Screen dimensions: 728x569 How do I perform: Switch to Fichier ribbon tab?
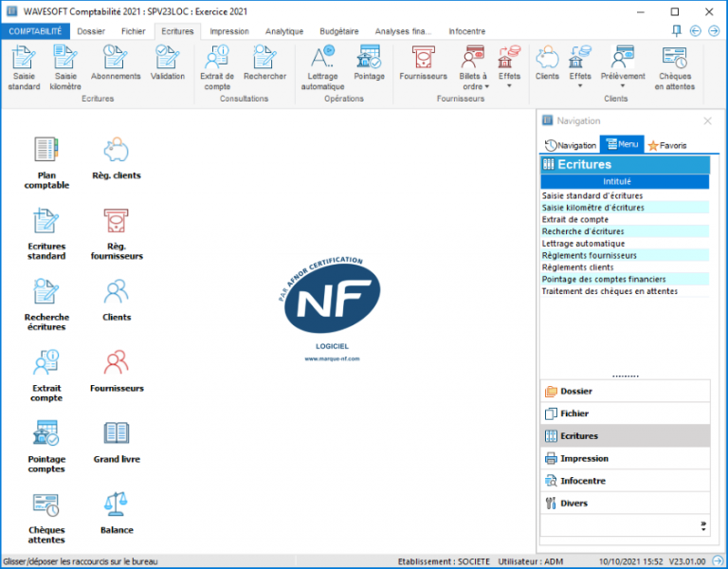(134, 31)
